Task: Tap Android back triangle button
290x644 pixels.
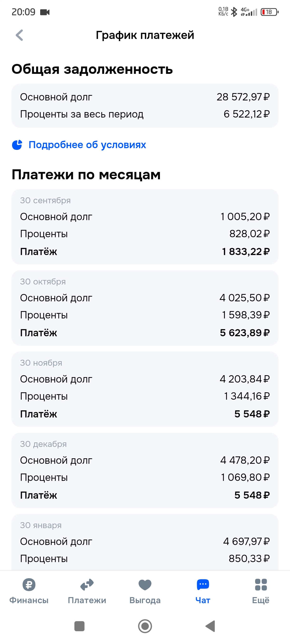Action: point(210,626)
